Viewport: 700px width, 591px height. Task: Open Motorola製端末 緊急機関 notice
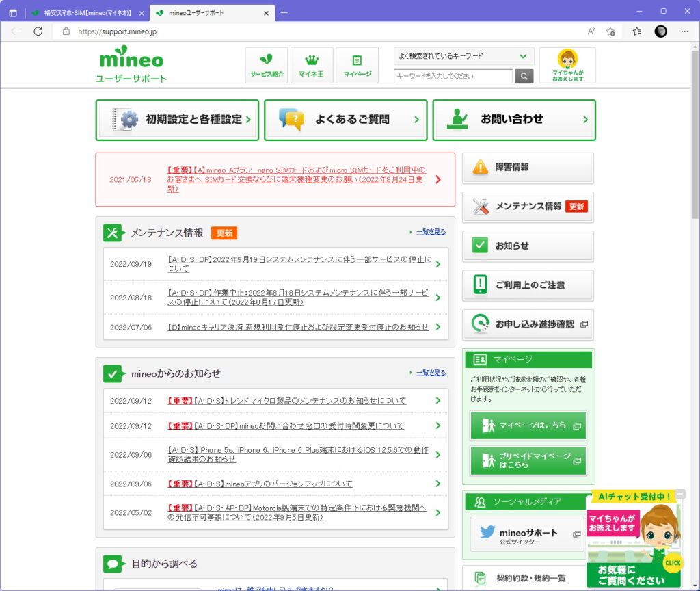[x=297, y=512]
